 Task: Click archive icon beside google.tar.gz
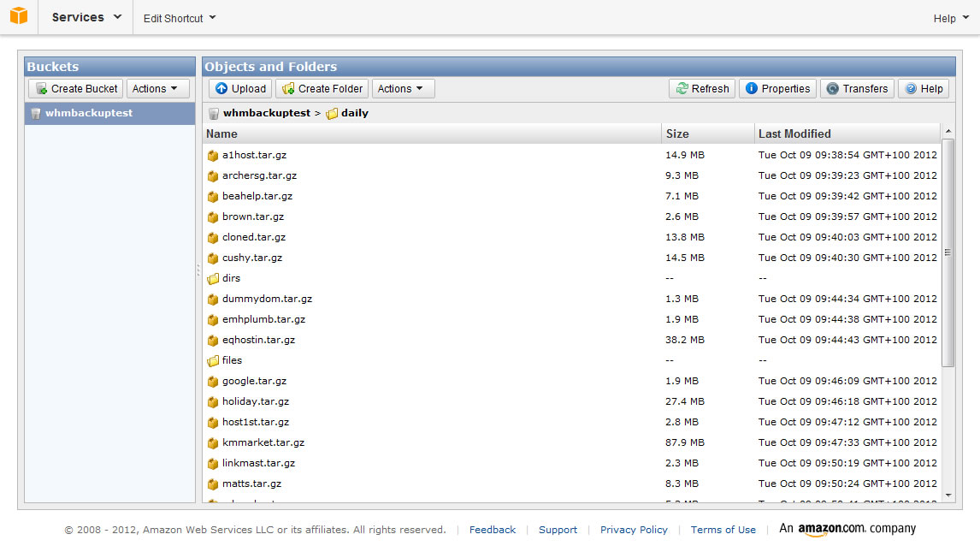(x=212, y=382)
